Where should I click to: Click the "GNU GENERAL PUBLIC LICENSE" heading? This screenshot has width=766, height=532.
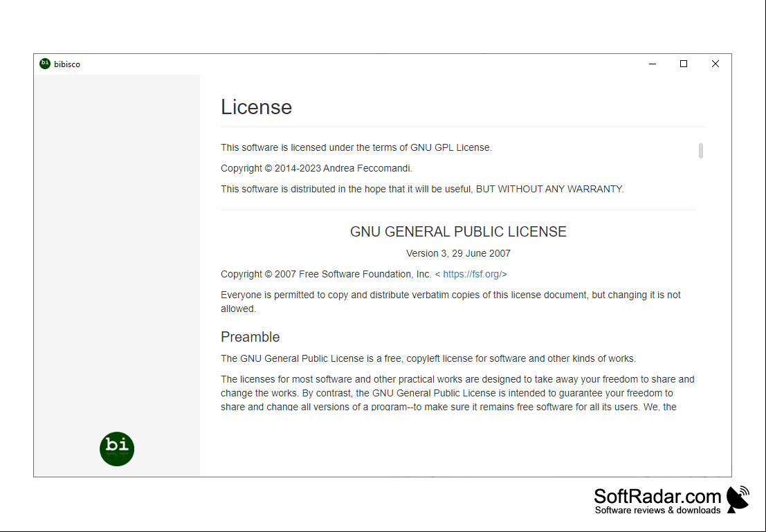point(458,232)
